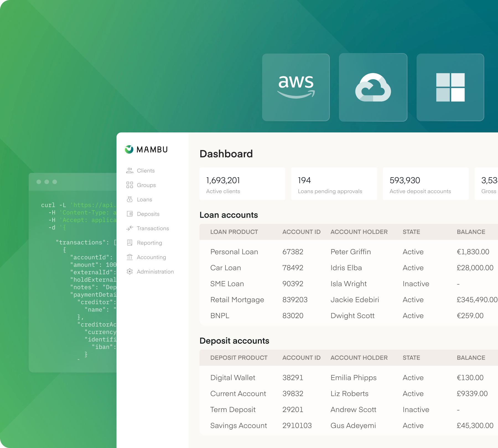Open the Active clients stat card
This screenshot has height=448, width=498.
pos(242,184)
